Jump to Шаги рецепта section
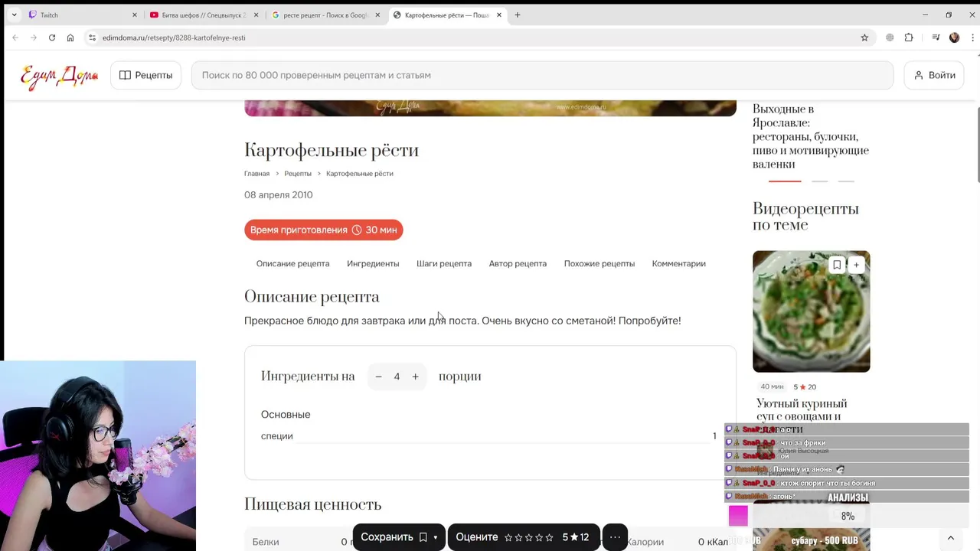 [x=444, y=263]
